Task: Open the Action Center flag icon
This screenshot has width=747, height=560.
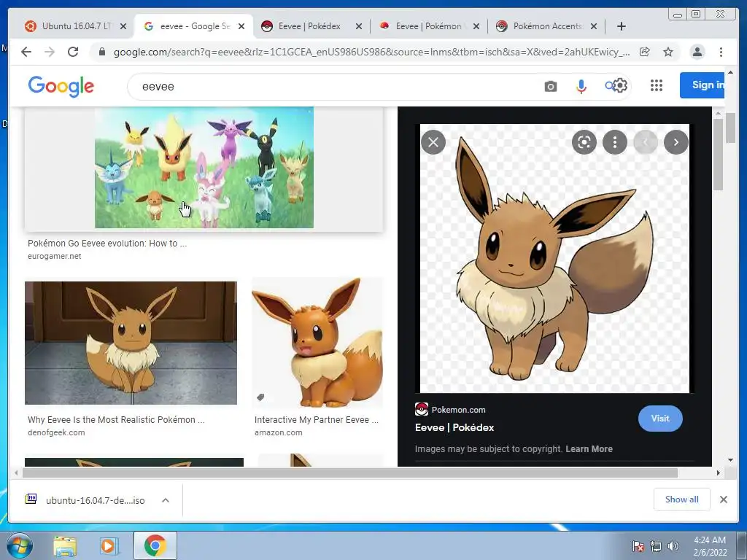Action: [x=638, y=546]
